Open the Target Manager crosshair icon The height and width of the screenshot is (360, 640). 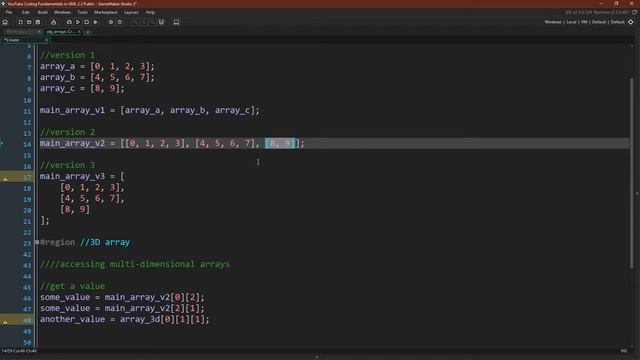pyautogui.click(x=631, y=22)
